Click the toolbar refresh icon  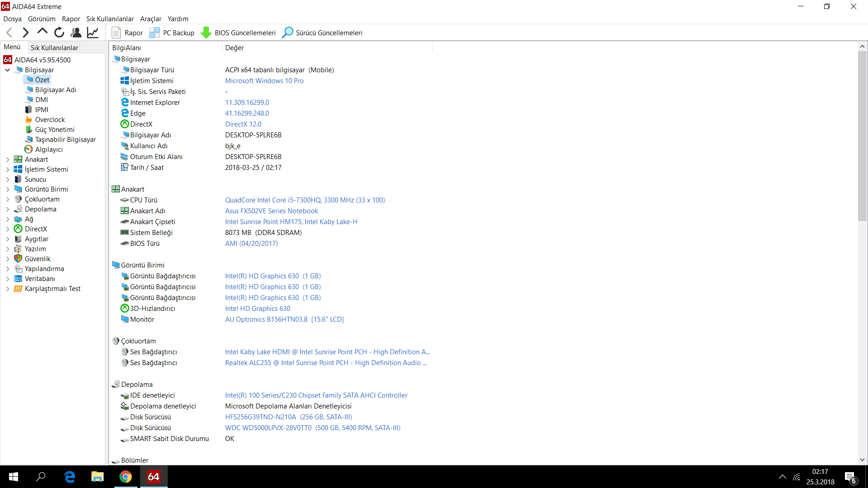pyautogui.click(x=59, y=33)
